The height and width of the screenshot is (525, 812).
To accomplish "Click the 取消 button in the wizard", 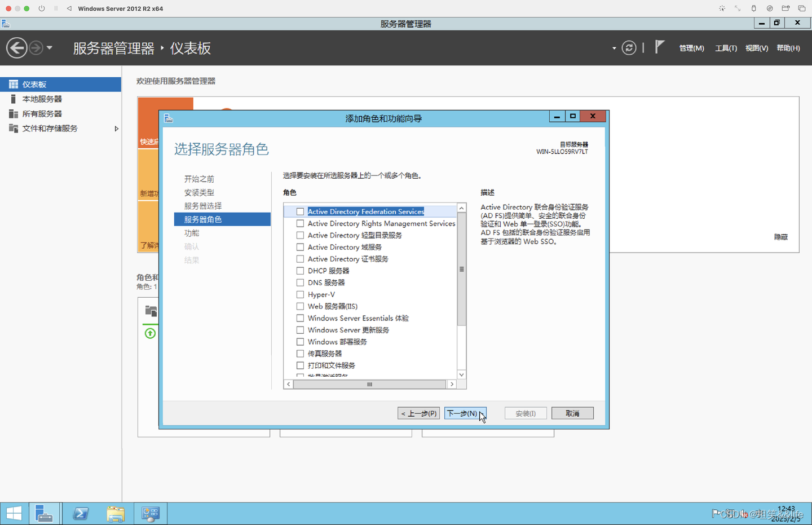I will click(x=572, y=413).
